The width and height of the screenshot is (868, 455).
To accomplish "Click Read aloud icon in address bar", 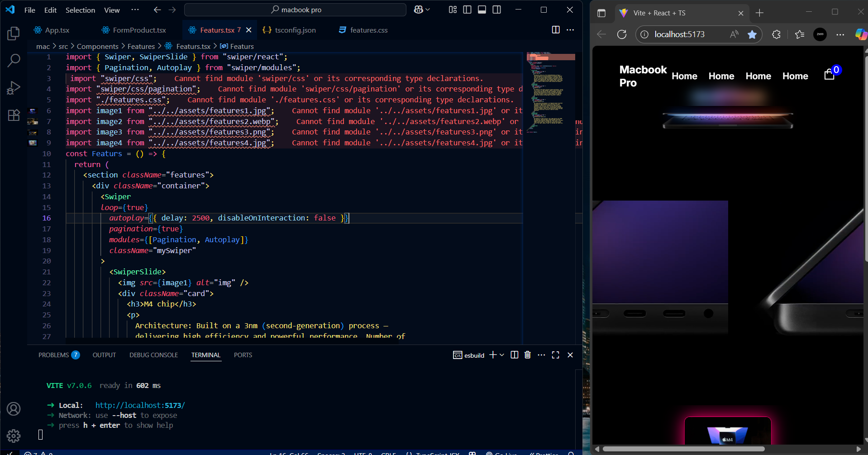I will tap(734, 34).
